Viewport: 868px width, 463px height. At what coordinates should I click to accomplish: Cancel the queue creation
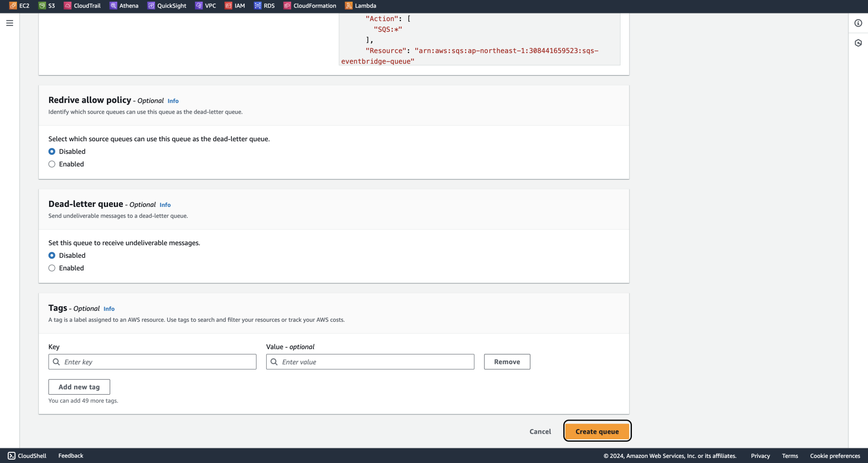pyautogui.click(x=540, y=431)
